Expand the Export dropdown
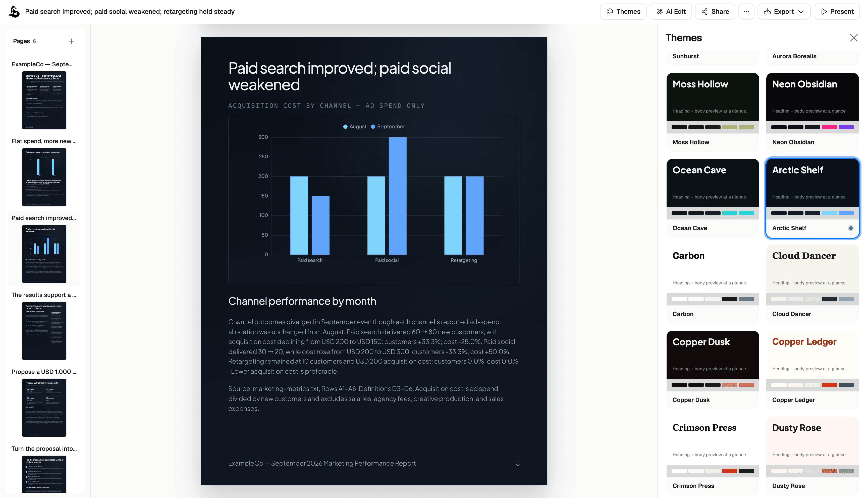Image resolution: width=868 pixels, height=498 pixels. point(784,12)
